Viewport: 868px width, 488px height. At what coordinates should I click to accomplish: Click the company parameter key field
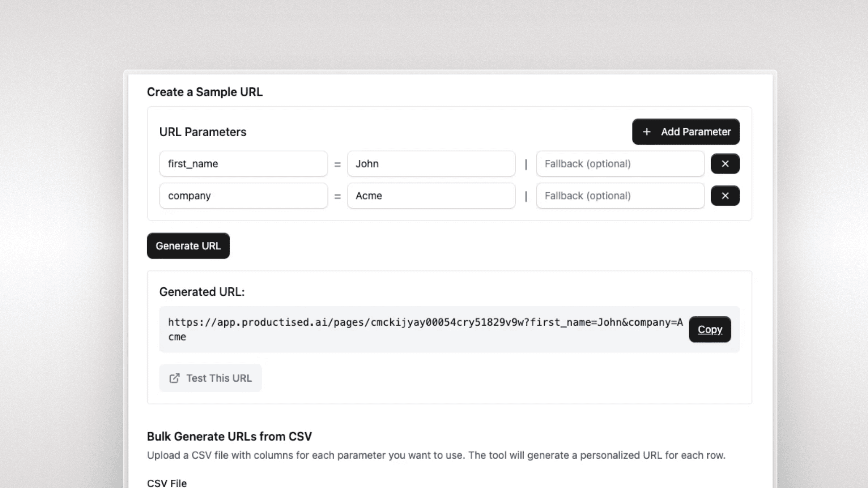tap(243, 196)
